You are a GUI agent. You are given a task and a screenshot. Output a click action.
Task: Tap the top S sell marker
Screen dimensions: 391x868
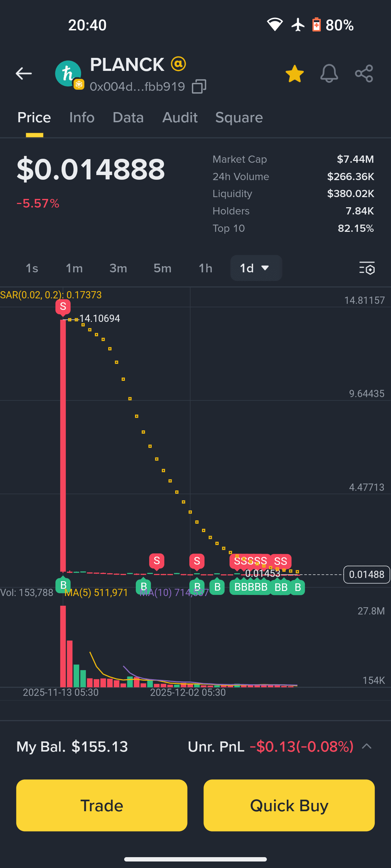pos(63,307)
